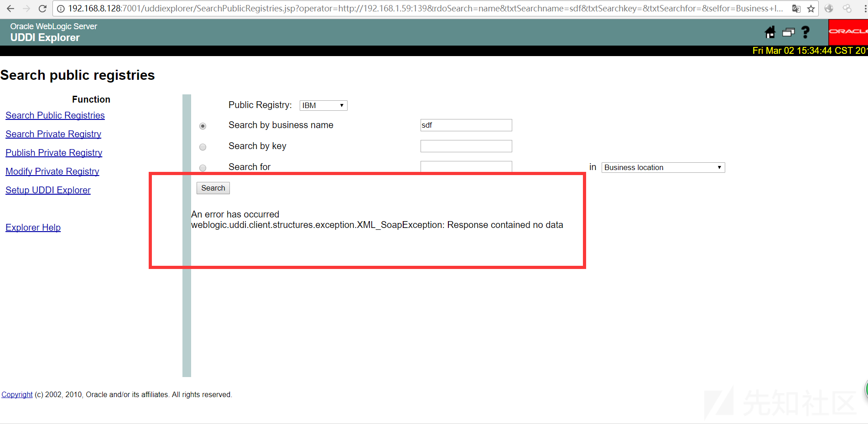
Task: Go back using the browser back arrow
Action: [10, 9]
